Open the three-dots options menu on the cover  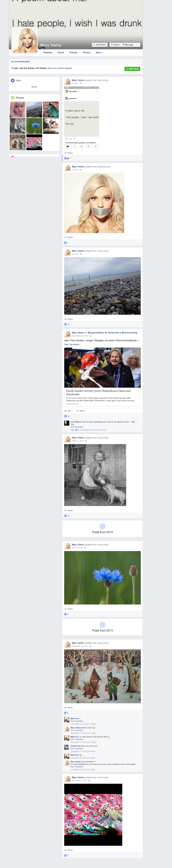tap(137, 45)
